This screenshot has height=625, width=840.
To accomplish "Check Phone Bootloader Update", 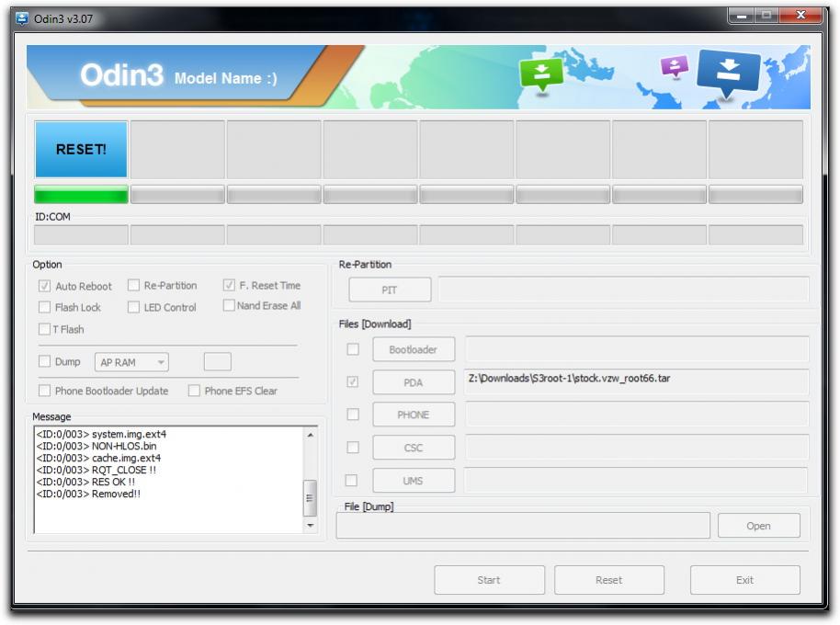I will coord(44,391).
